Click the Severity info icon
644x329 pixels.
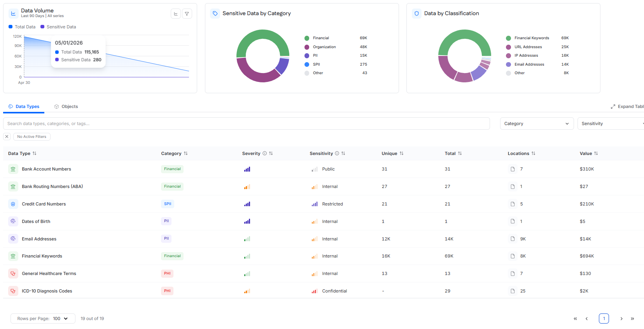coord(264,153)
